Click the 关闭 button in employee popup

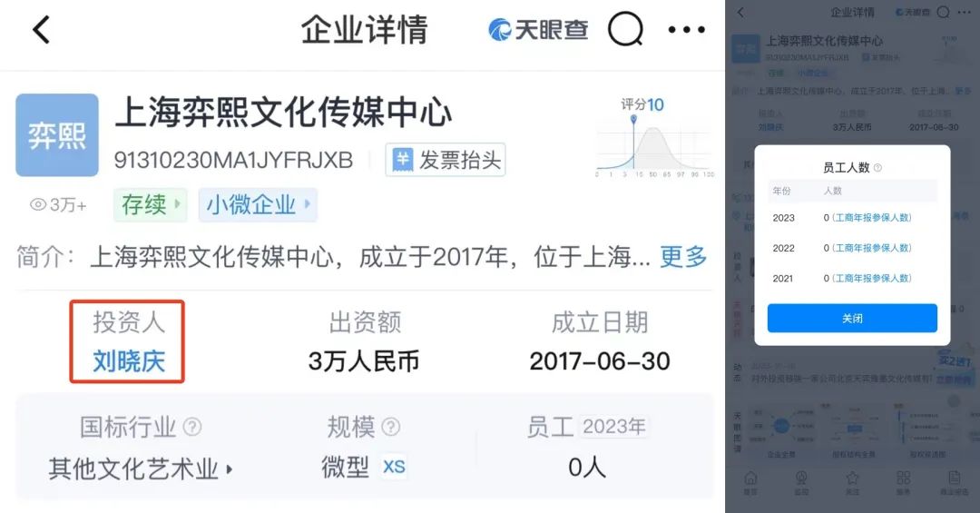tap(852, 319)
